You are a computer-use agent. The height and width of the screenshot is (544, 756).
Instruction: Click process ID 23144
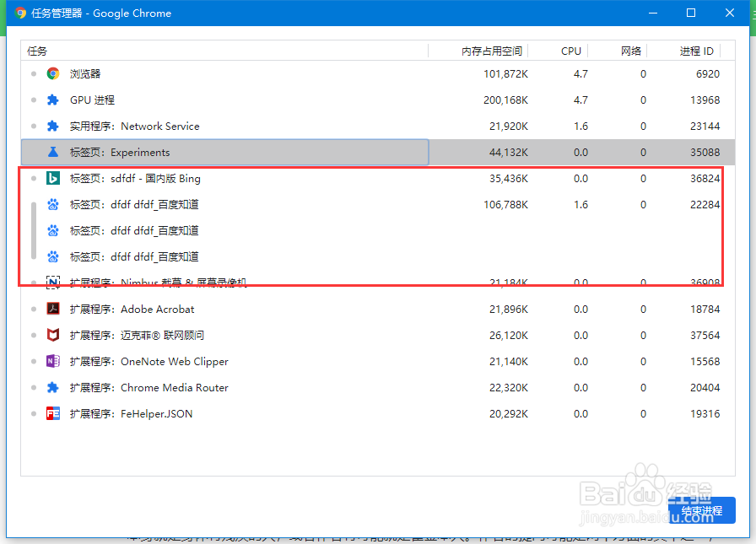[x=705, y=126]
